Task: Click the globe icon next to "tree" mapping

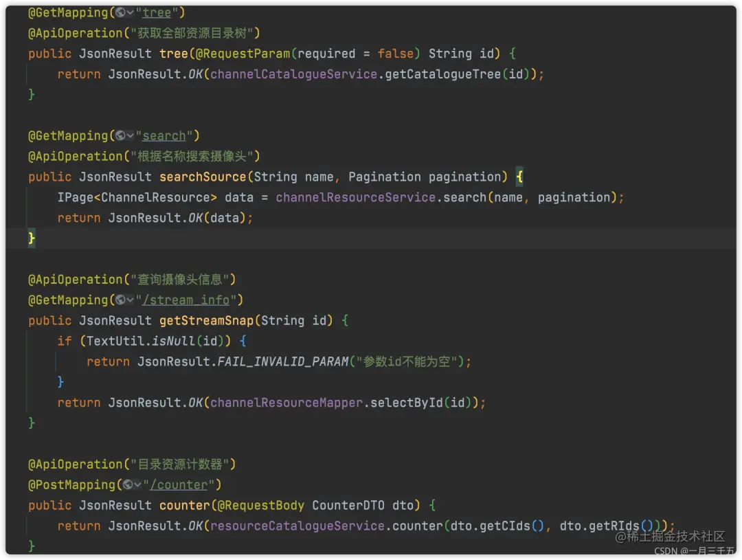Action: click(x=120, y=13)
